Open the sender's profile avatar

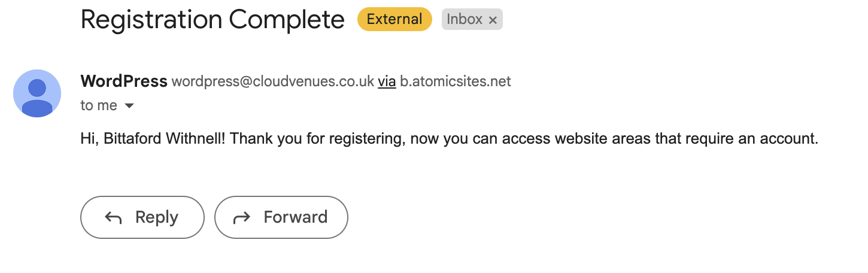(x=37, y=93)
